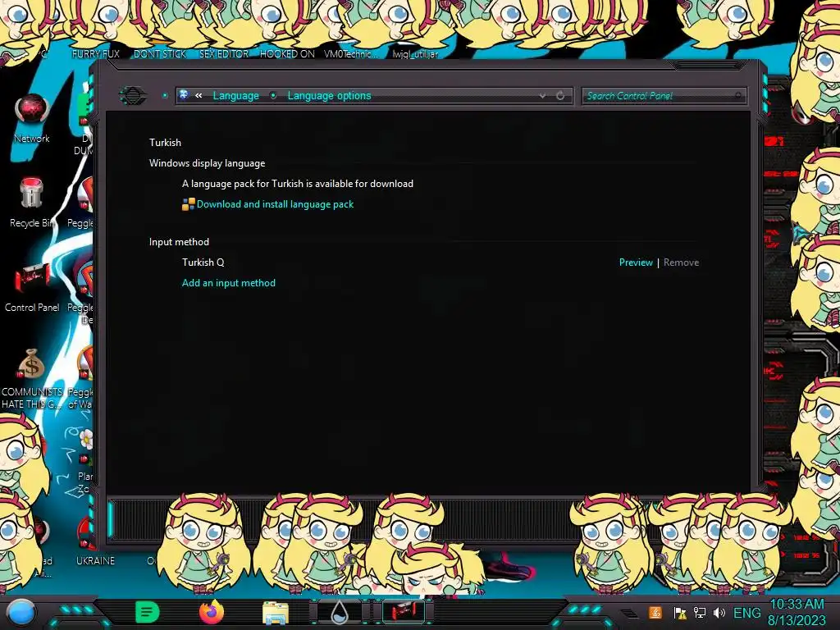Select the HOOKED ON desktop item label
This screenshot has height=630, width=840.
287,54
